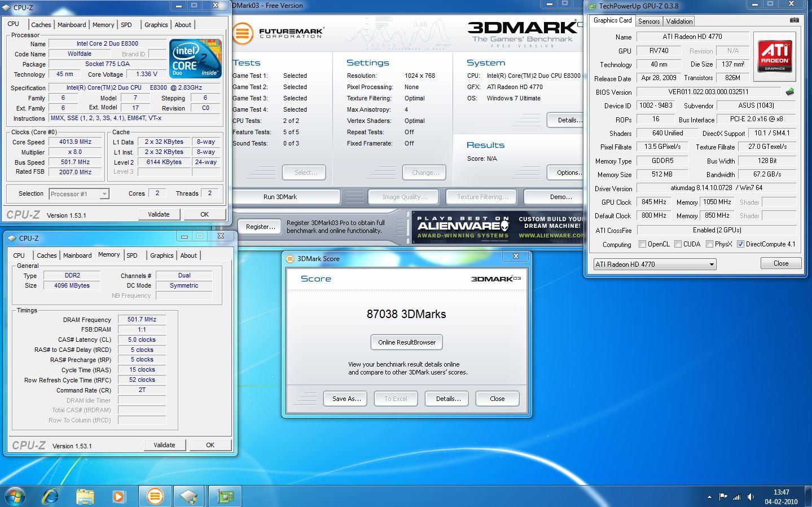Click the network signal tray icon
The height and width of the screenshot is (507, 812).
coord(736,497)
